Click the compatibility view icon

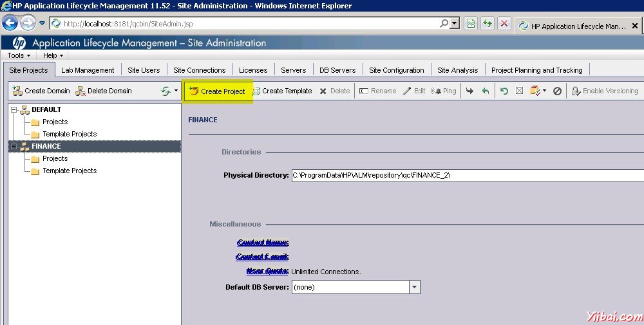471,23
